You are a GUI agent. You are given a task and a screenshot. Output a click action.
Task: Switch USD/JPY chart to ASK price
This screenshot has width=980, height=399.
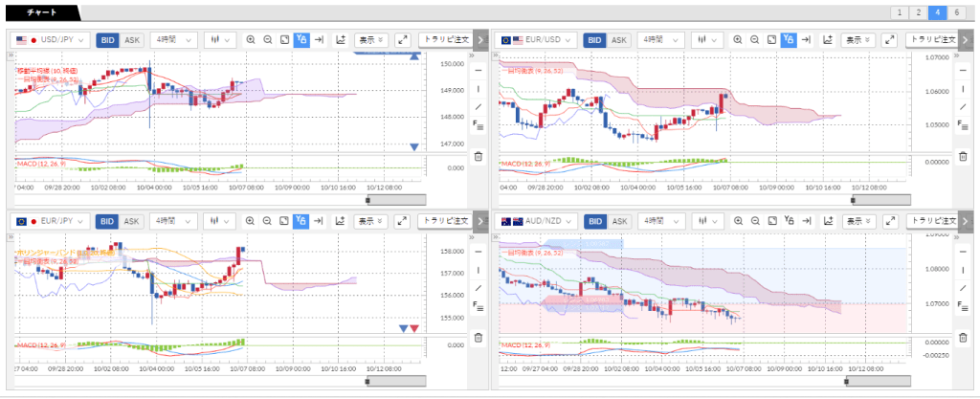(x=132, y=40)
